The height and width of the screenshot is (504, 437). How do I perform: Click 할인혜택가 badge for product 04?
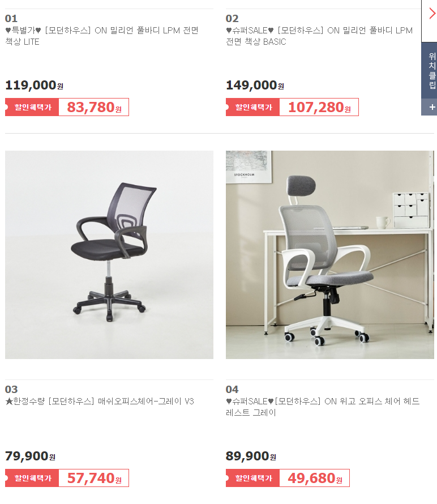(x=253, y=478)
